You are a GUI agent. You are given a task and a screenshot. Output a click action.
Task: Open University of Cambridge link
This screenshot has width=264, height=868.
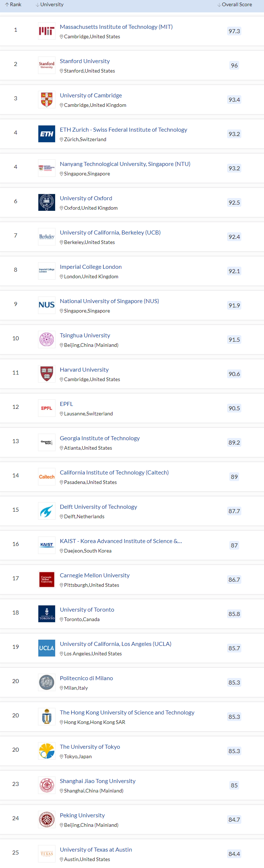91,96
